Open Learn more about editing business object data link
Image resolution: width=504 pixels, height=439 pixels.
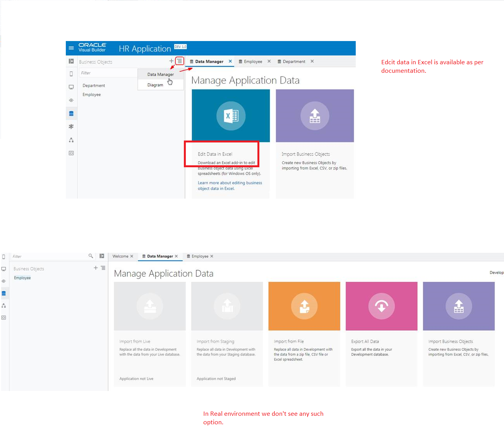click(x=230, y=186)
